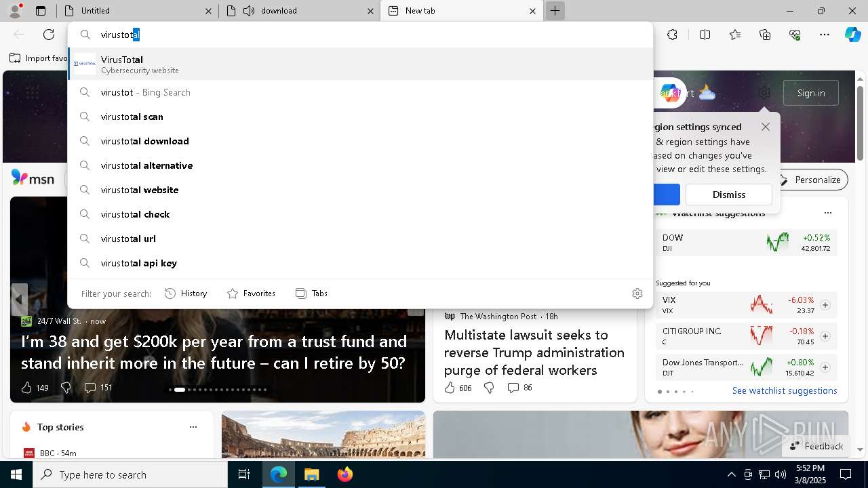Open Copilot sidebar icon
868x488 pixels.
tap(852, 35)
